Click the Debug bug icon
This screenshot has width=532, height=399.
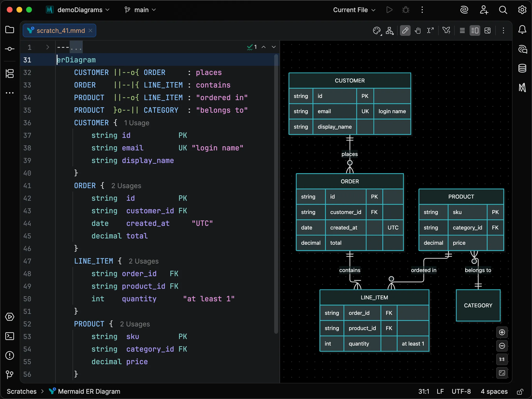(406, 10)
